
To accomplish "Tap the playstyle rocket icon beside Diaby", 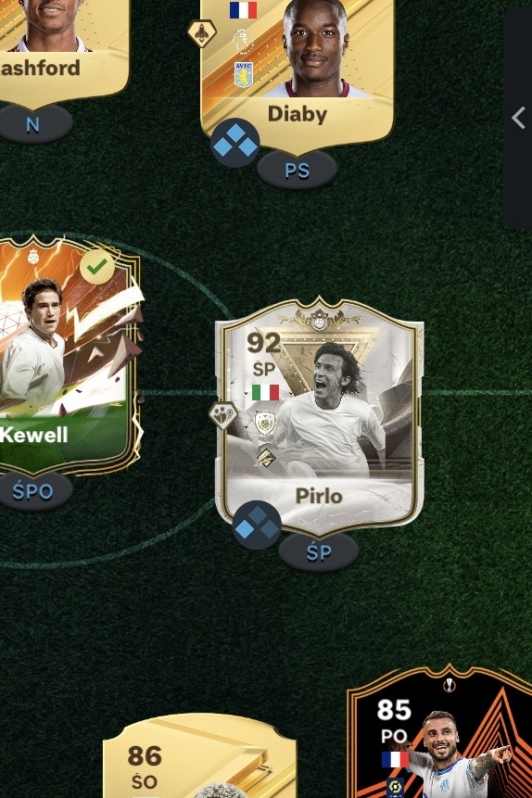I will coord(202,33).
